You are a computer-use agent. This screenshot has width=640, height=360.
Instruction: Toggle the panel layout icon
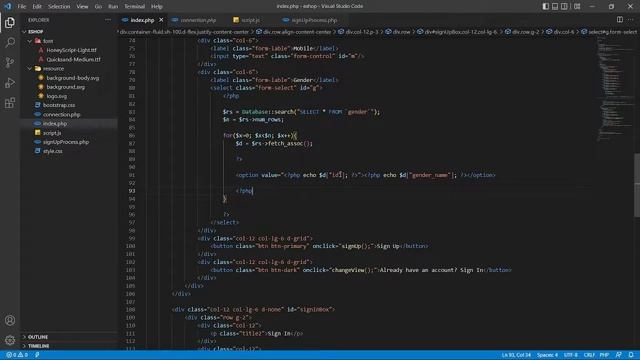tap(555, 6)
